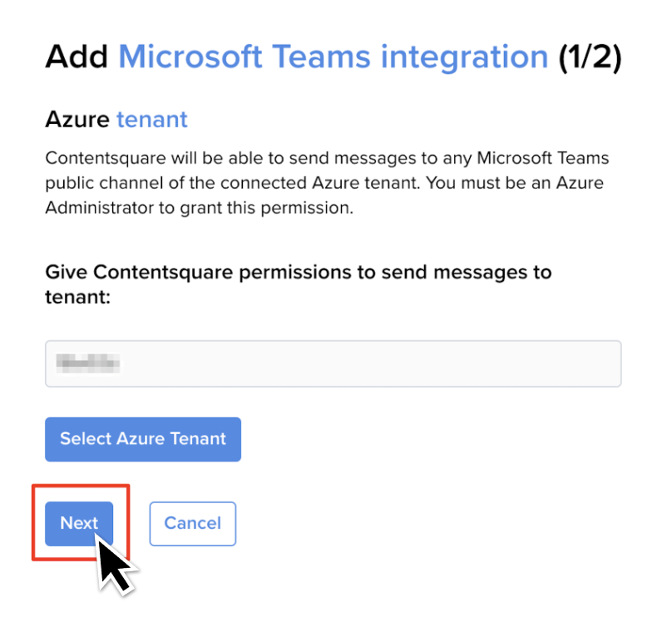Click the tenant hyperlink next to Azure

(x=152, y=120)
